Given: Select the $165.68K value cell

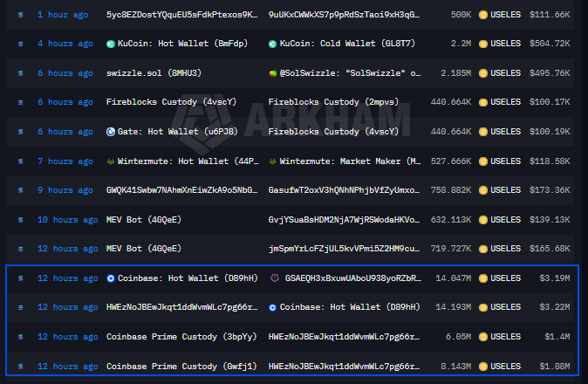Looking at the screenshot, I should point(550,249).
